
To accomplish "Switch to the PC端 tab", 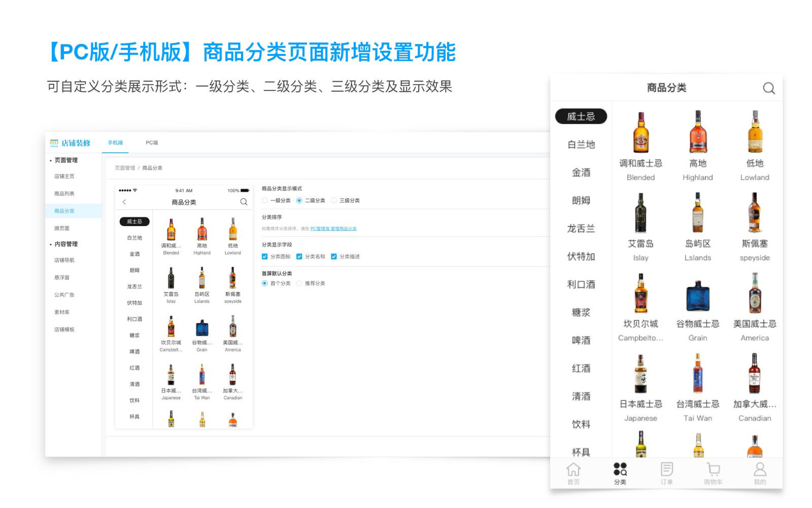I will 152,143.
